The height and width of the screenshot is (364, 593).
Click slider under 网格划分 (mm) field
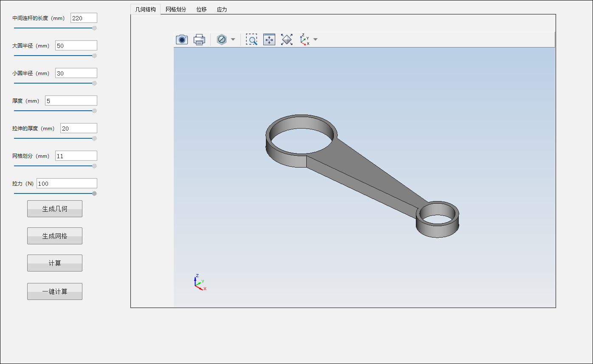tap(55, 166)
